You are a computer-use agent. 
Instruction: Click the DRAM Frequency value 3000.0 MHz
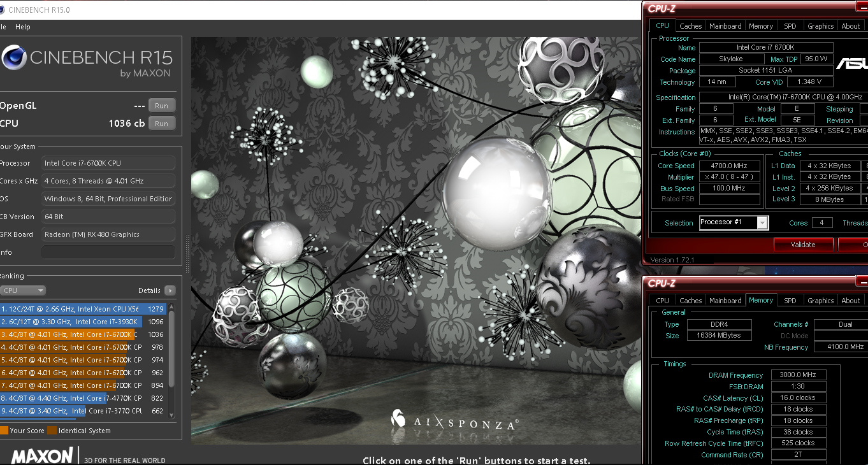tap(799, 375)
